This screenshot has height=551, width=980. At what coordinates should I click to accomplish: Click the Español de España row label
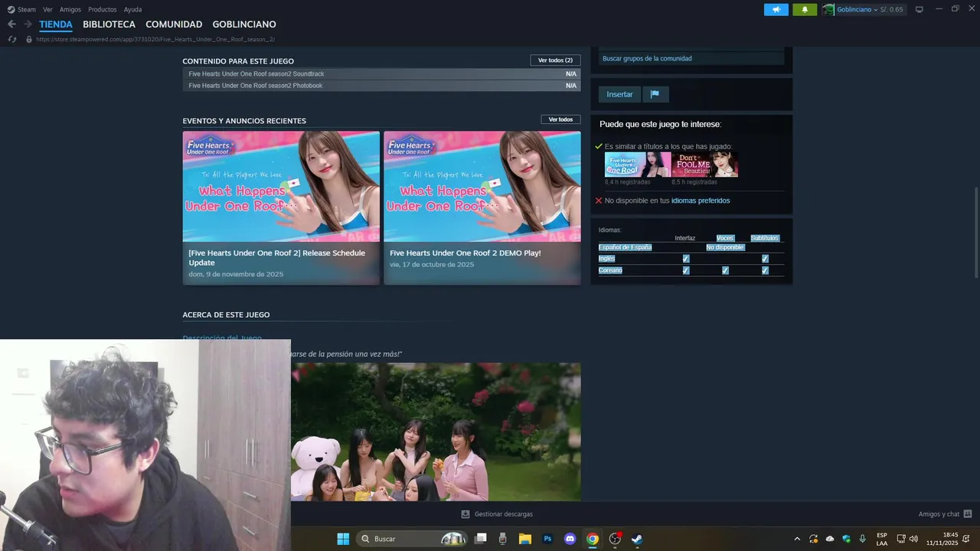tap(626, 247)
